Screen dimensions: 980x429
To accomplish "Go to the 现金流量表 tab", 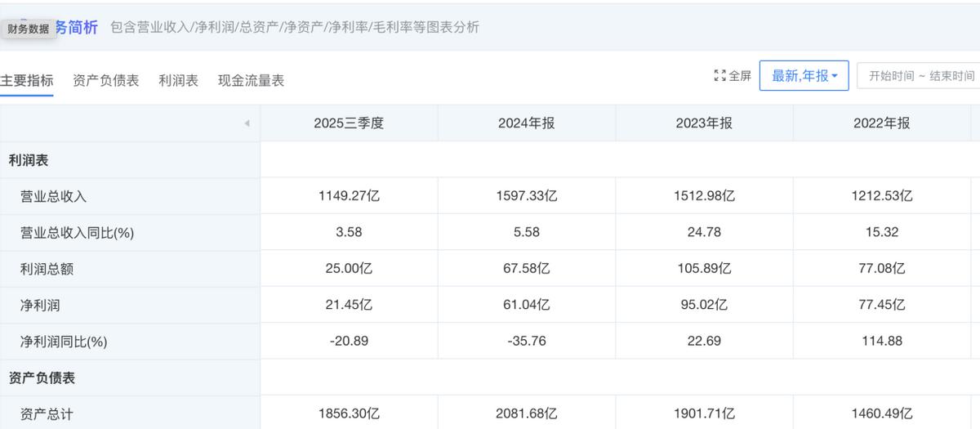I will click(x=251, y=81).
